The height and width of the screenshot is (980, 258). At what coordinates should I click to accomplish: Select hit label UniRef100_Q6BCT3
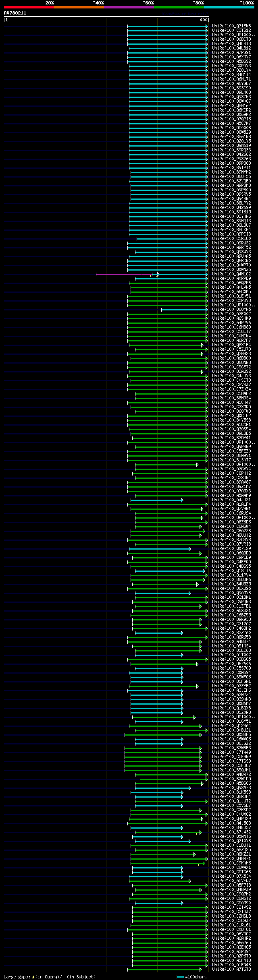click(231, 39)
